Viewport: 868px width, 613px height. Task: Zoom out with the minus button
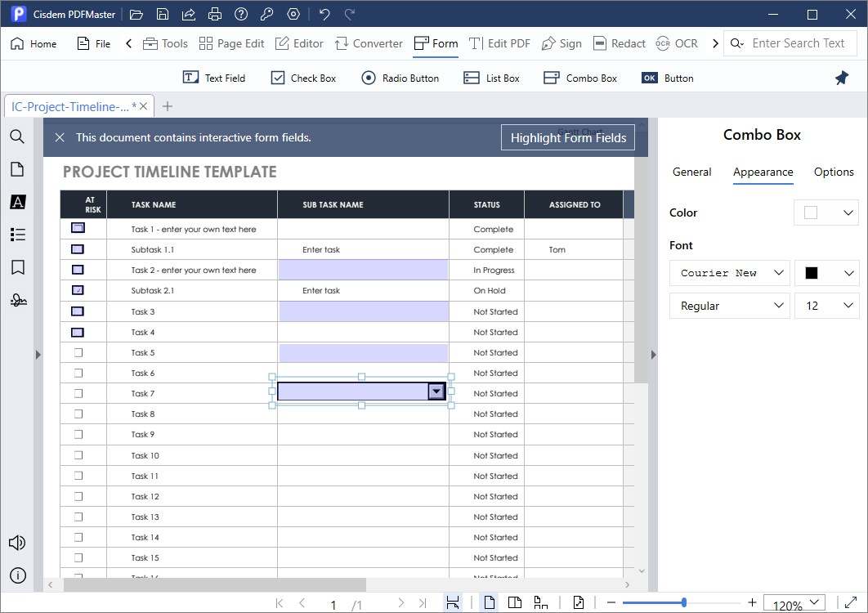611,602
